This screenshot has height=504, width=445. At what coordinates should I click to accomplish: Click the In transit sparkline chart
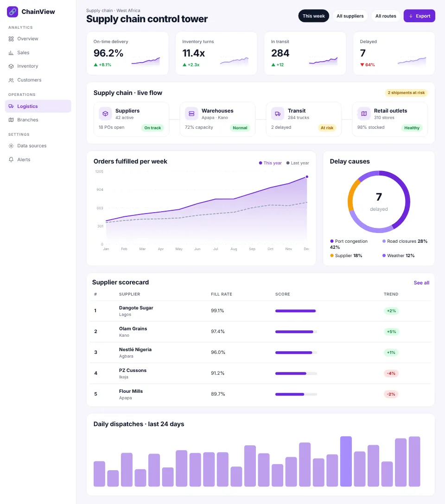click(x=323, y=61)
